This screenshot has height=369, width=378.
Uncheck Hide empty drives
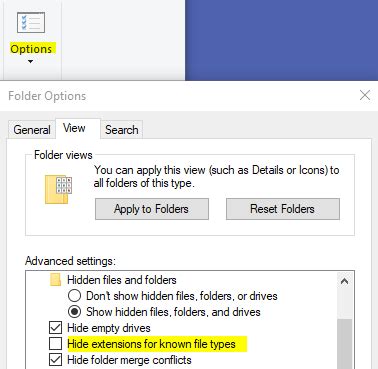click(x=55, y=328)
